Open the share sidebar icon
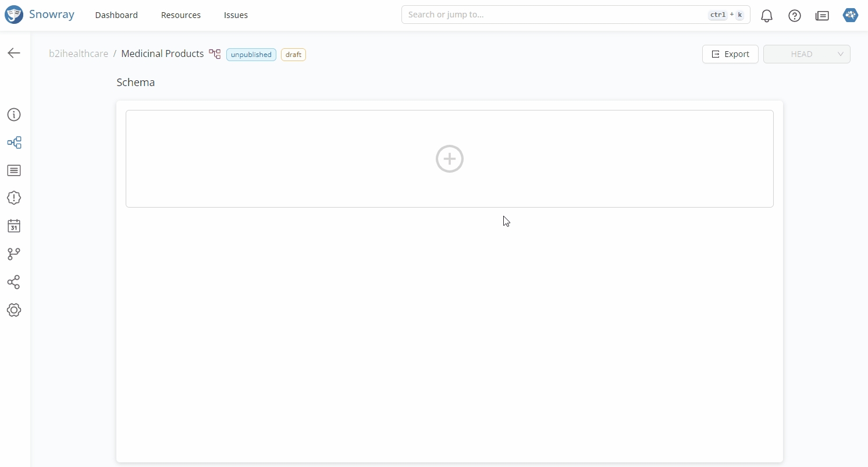The image size is (868, 467). [x=14, y=282]
